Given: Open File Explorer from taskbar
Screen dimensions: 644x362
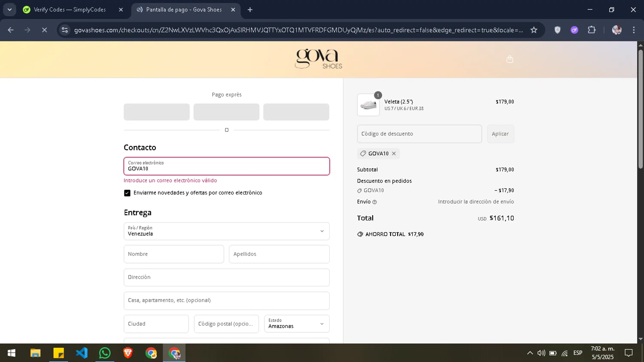Looking at the screenshot, I should 35,353.
